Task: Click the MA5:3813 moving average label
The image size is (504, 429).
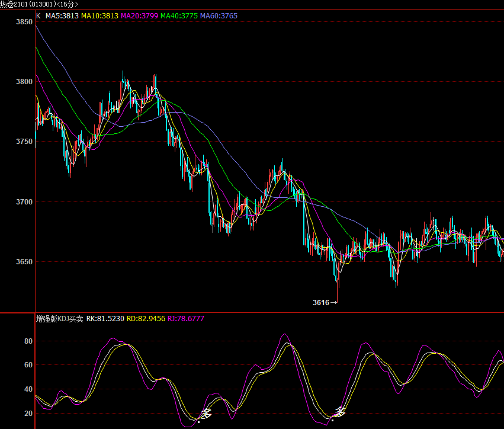Action: pyautogui.click(x=62, y=16)
